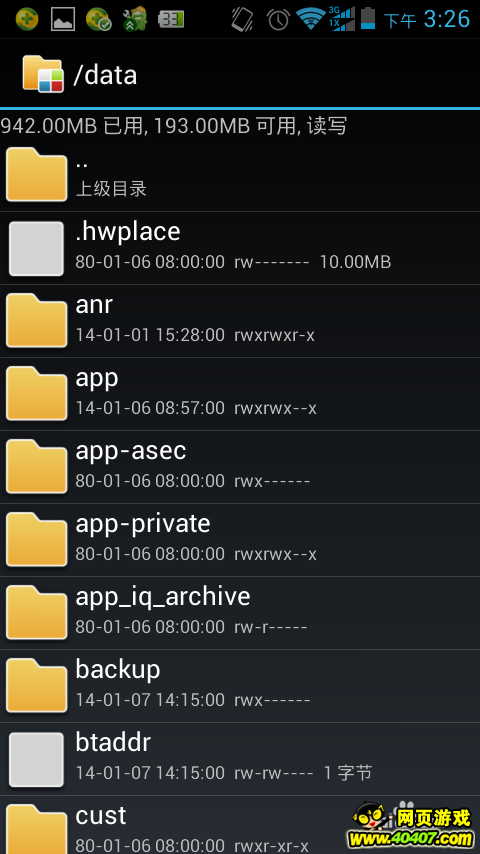Tap the Wi-Fi status bar icon
This screenshot has height=854, width=480.
tap(311, 19)
